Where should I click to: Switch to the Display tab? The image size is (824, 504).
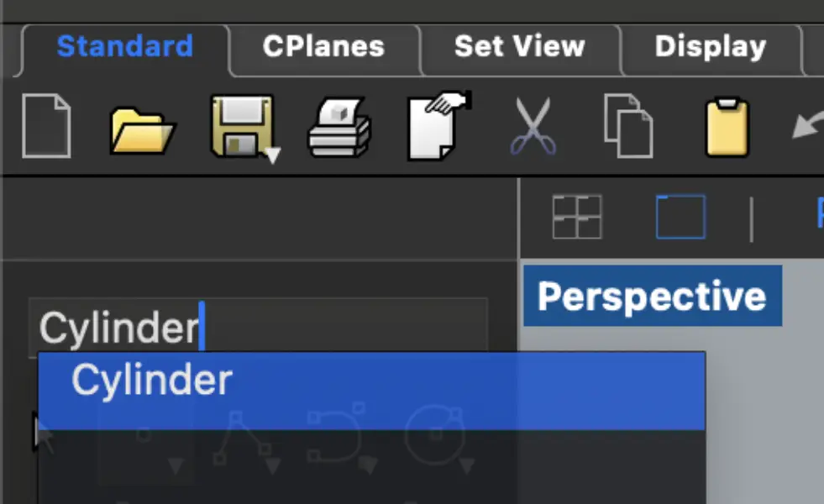point(711,48)
